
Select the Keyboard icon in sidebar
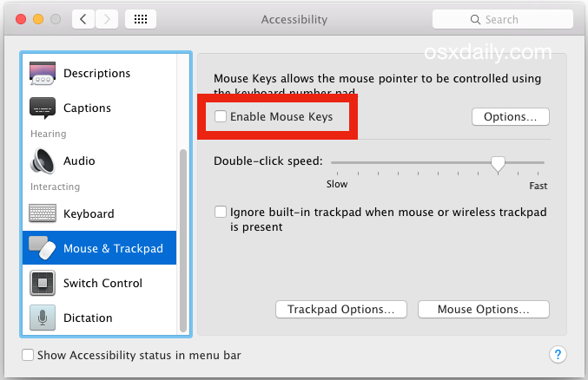pos(43,213)
